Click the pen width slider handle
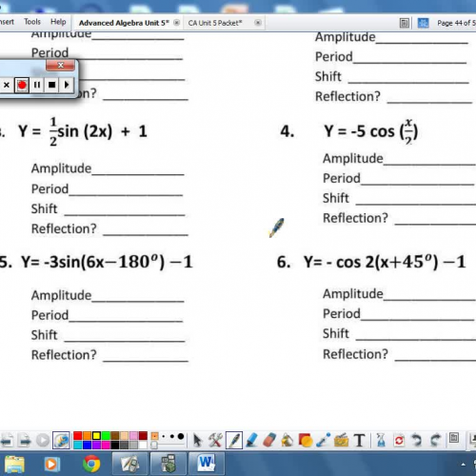The width and height of the screenshot is (476, 476). [154, 446]
